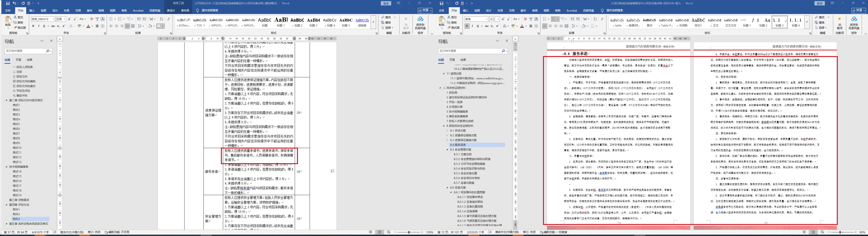868x236 pixels.
Task: Switch to 表布局 tab in left window
Action: click(x=185, y=10)
